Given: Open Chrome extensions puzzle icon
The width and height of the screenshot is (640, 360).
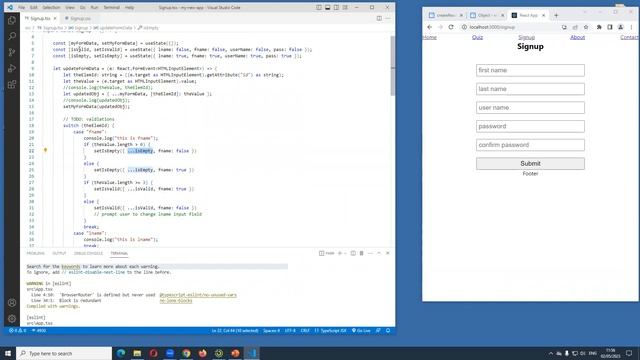Looking at the screenshot, I should coord(599,27).
